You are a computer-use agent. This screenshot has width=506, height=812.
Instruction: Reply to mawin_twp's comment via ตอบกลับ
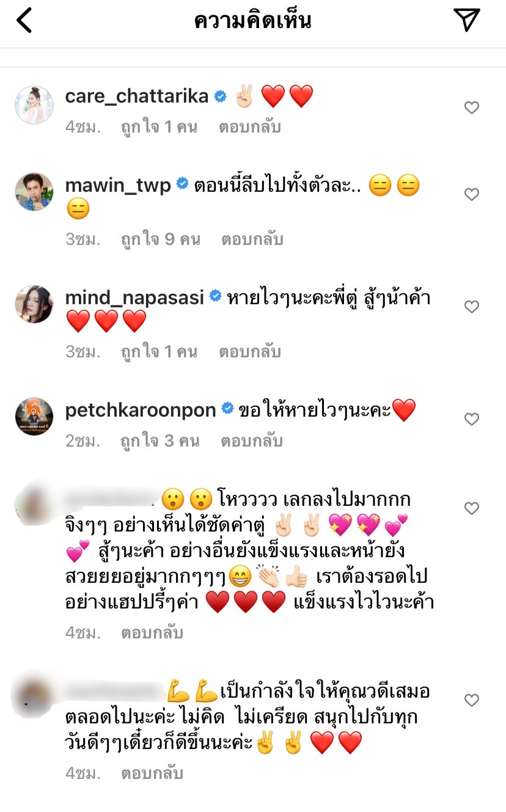pos(252,240)
